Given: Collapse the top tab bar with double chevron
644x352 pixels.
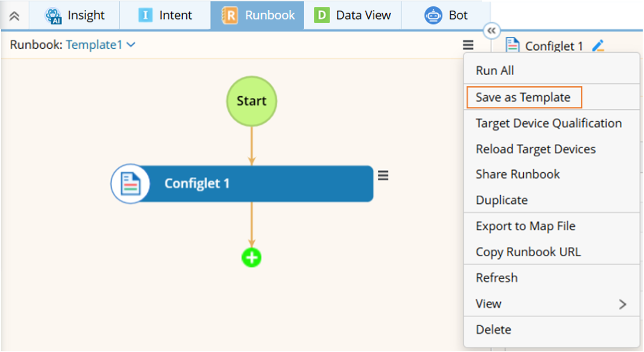Looking at the screenshot, I should tap(15, 16).
